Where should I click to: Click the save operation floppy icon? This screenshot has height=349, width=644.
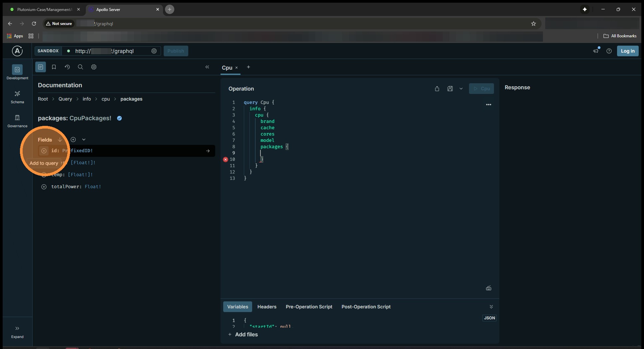point(450,89)
